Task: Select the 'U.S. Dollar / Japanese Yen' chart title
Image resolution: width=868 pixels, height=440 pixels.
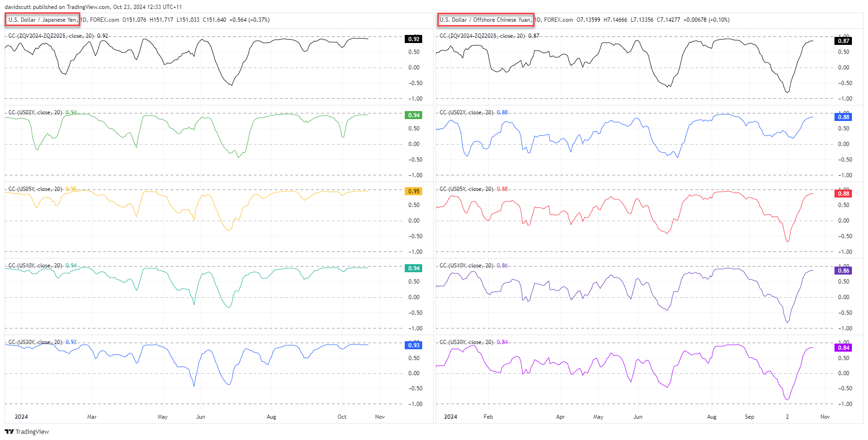Action: tap(43, 20)
